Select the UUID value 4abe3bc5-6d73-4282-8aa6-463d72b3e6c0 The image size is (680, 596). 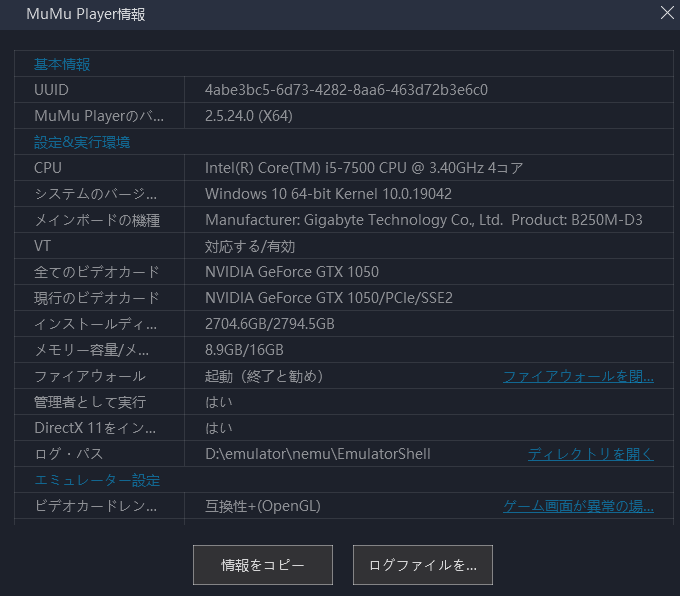(x=346, y=90)
